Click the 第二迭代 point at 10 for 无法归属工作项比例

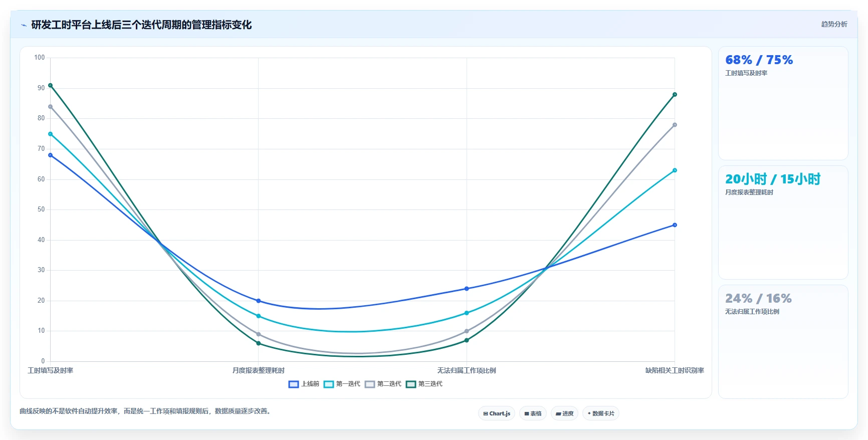(x=467, y=331)
